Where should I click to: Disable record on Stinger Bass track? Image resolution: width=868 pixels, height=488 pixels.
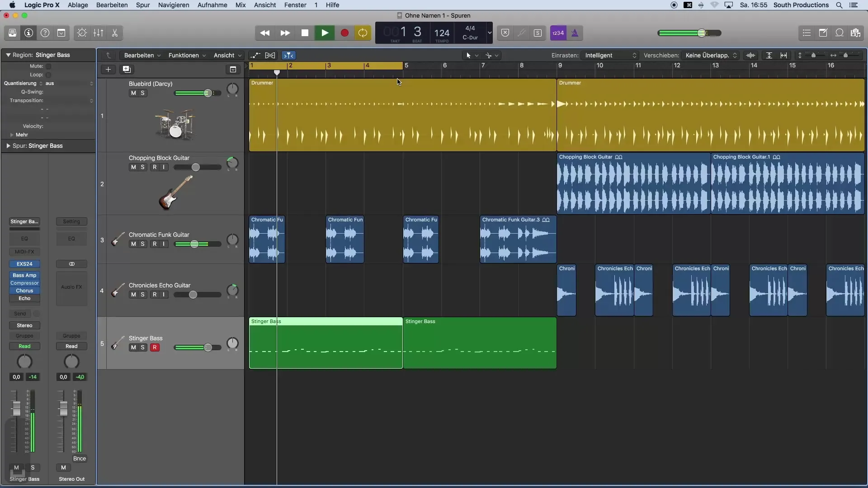coord(155,347)
